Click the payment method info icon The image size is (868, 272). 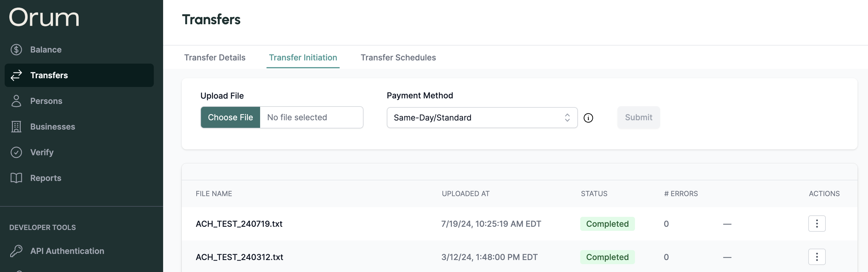(588, 118)
